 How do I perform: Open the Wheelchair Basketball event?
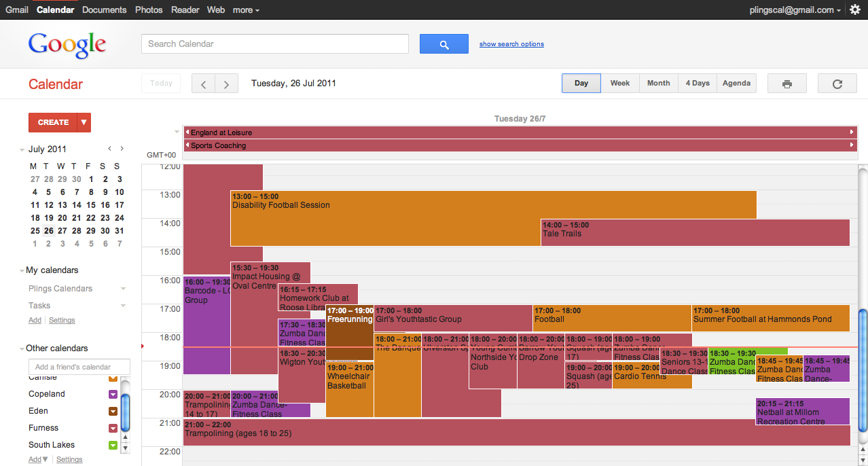tap(350, 390)
